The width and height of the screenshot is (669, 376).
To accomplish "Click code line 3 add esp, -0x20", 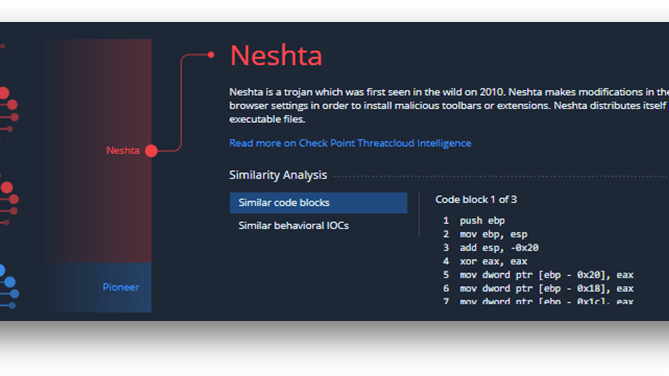I will (x=491, y=248).
